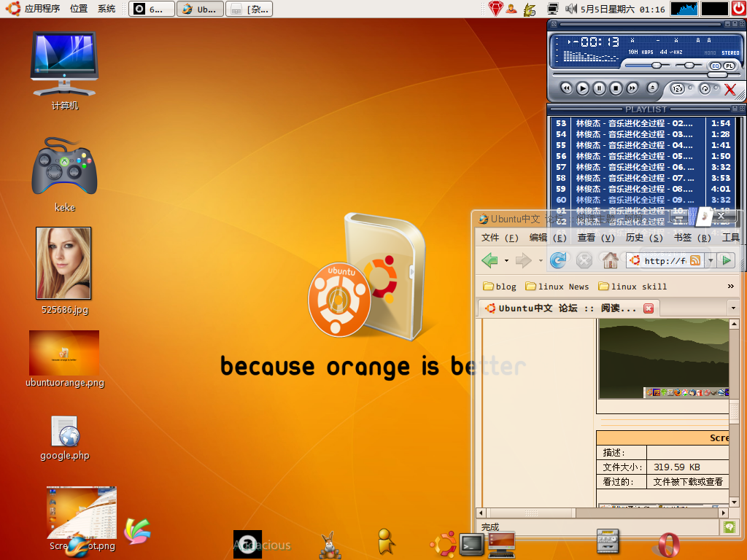Screen dimensions: 747x560
Task: Reload the page in the browser
Action: tap(558, 260)
